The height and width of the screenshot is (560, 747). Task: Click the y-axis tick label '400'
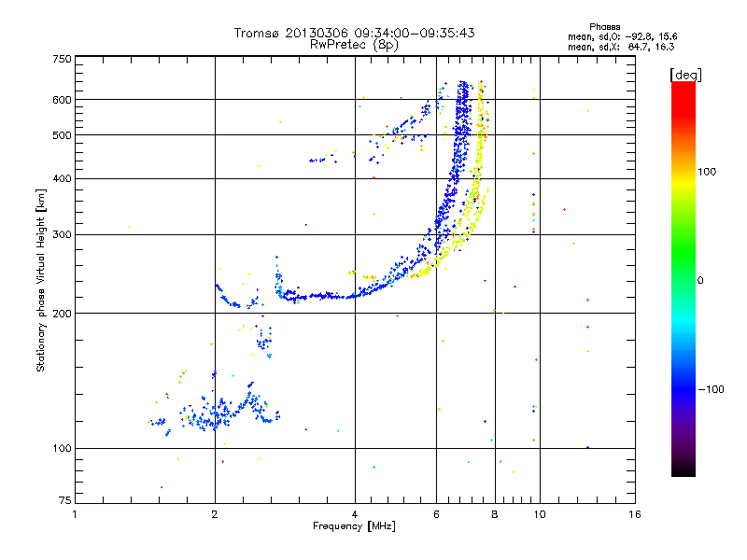pyautogui.click(x=62, y=179)
